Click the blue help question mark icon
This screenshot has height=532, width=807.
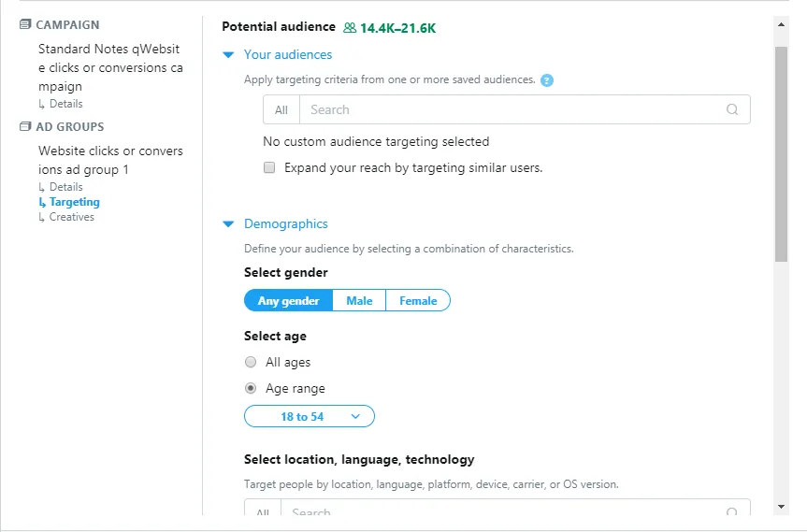(x=547, y=80)
